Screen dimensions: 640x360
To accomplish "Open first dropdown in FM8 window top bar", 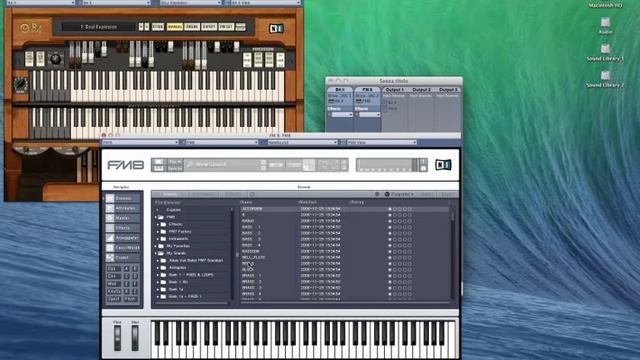I will tap(140, 142).
